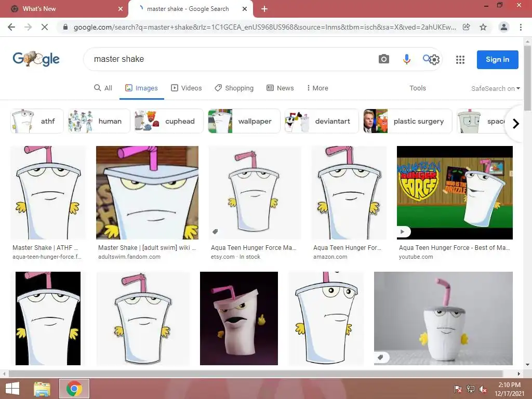
Task: Open the Chrome profile avatar
Action: click(x=504, y=27)
